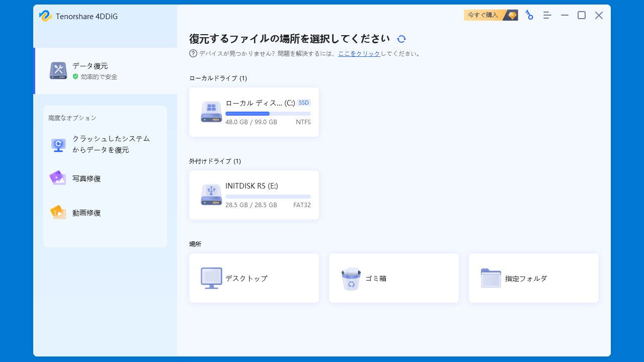Viewport: 644px width, 362px height.
Task: Click the green shield icon under データ復元
Action: point(75,76)
